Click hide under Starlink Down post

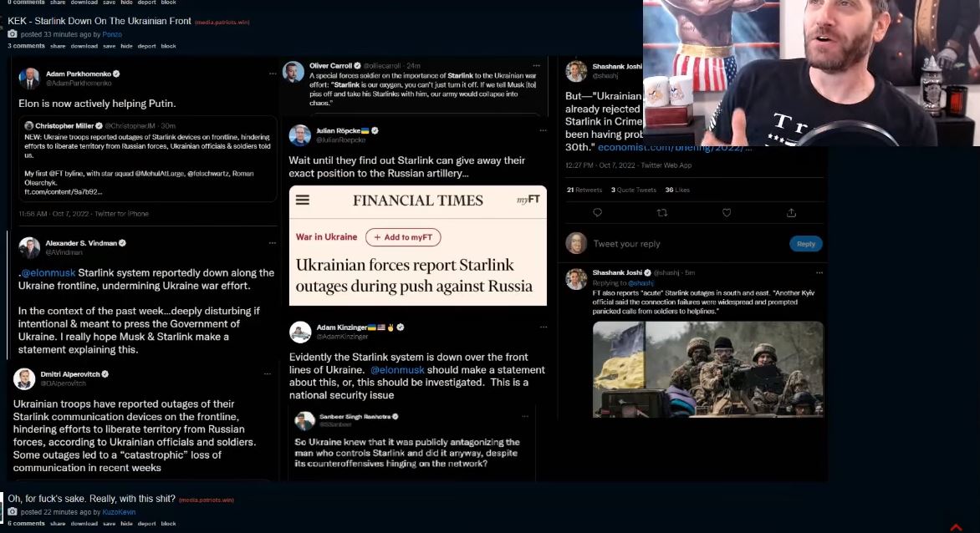pos(126,46)
